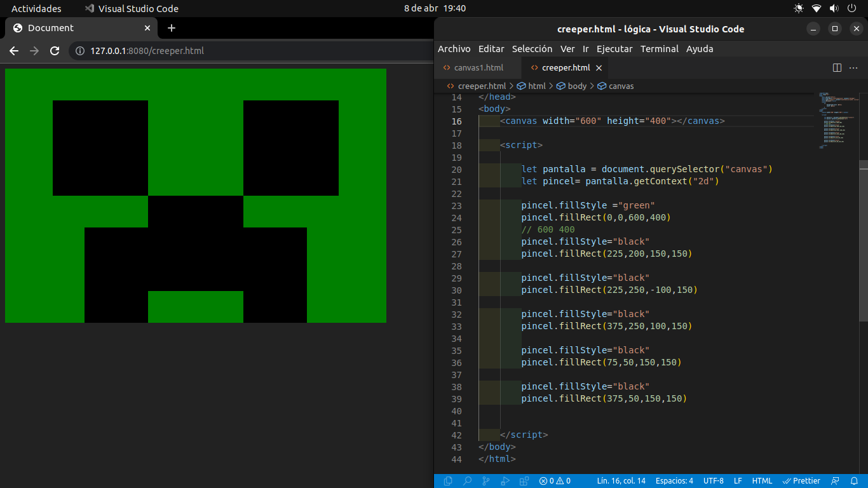View site information icon in address bar
The height and width of the screenshot is (488, 868).
pos(80,51)
